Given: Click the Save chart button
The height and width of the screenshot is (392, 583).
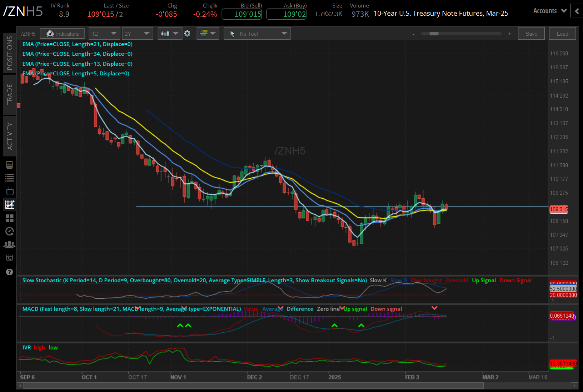Looking at the screenshot, I should tap(531, 33).
